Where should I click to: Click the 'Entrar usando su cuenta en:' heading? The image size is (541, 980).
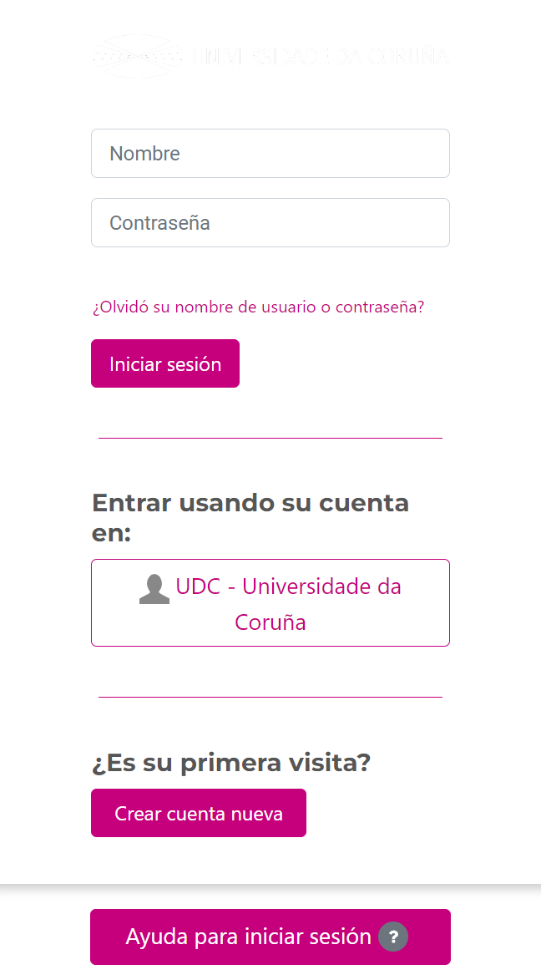(250, 517)
